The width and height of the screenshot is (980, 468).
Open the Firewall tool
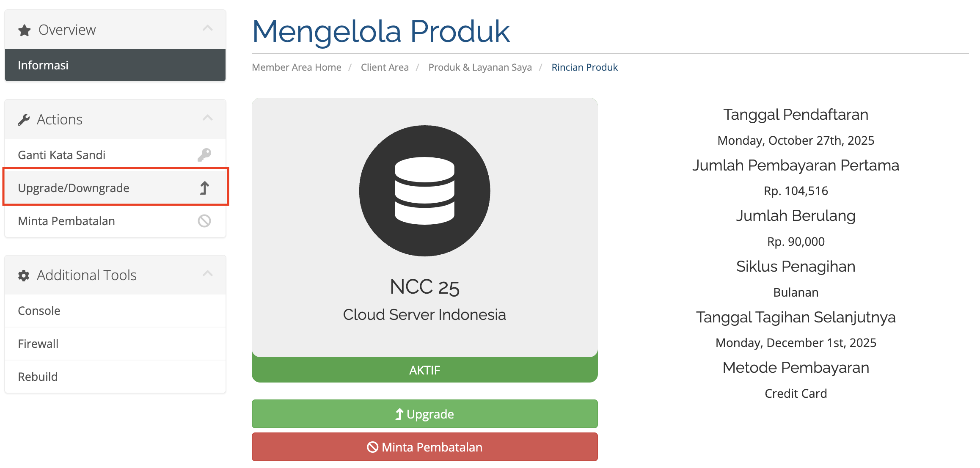(38, 344)
